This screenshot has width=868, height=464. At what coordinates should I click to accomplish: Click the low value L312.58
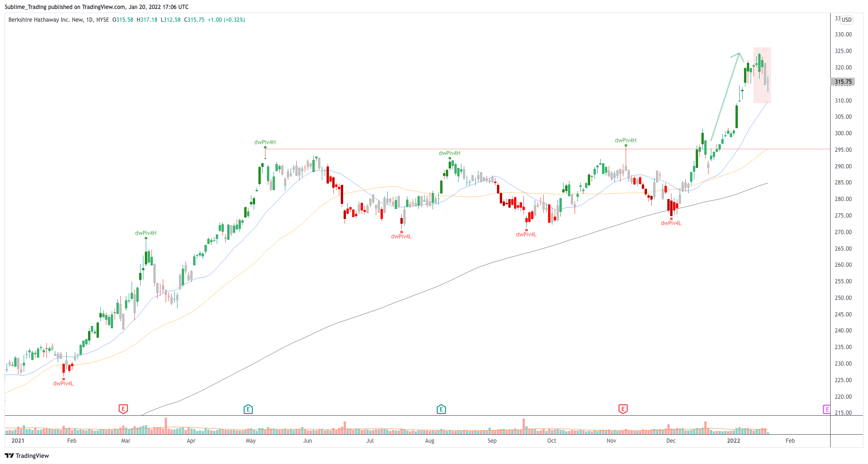(x=170, y=20)
